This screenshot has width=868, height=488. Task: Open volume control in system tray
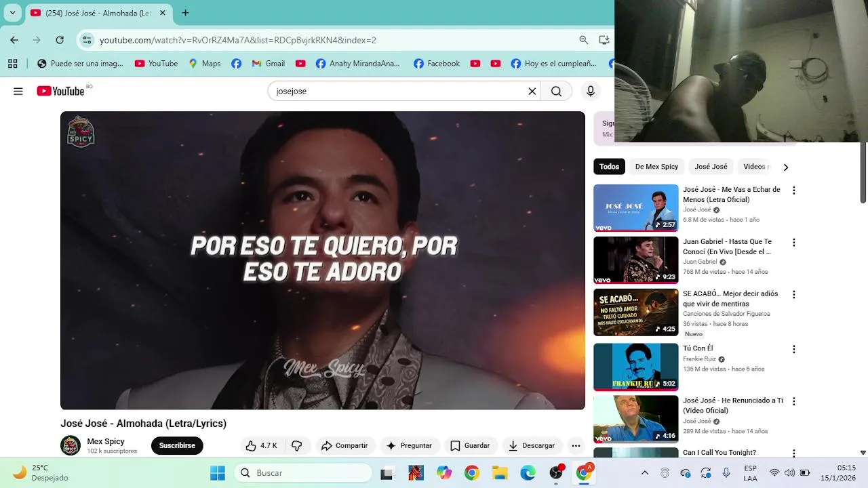click(x=789, y=472)
